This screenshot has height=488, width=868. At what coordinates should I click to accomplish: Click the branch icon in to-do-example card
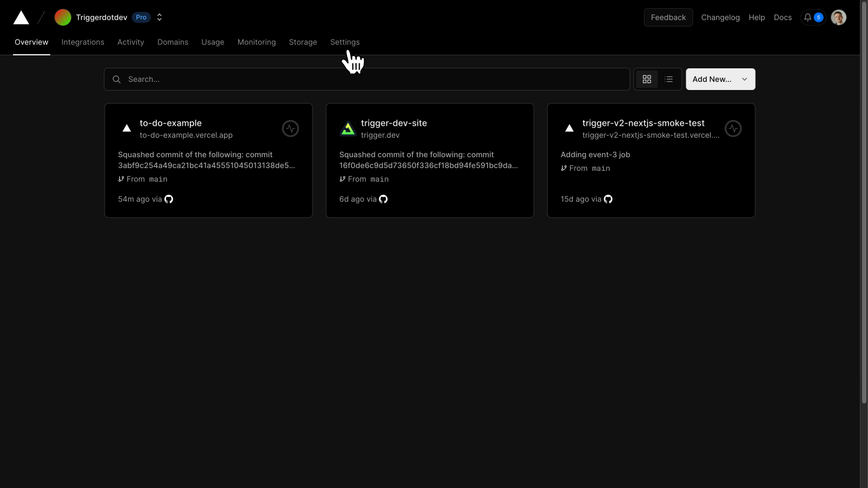[122, 179]
